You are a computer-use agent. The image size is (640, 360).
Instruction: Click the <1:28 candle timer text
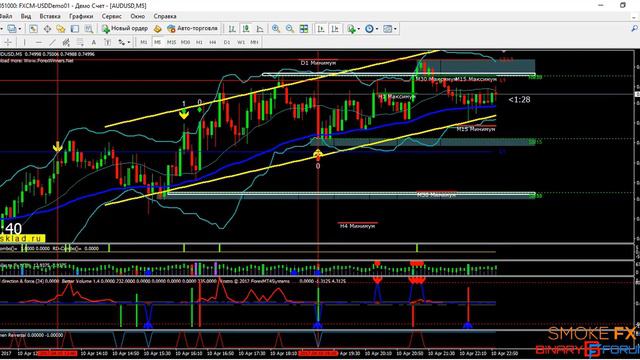(x=519, y=100)
